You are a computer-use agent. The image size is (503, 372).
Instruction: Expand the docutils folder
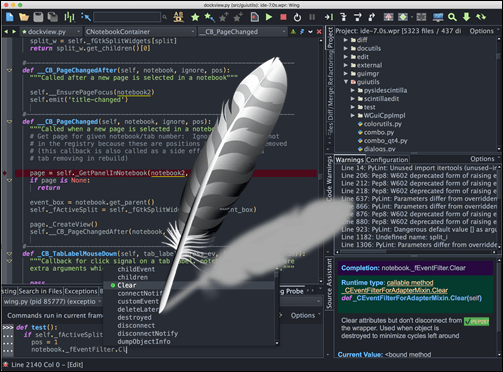coord(346,48)
